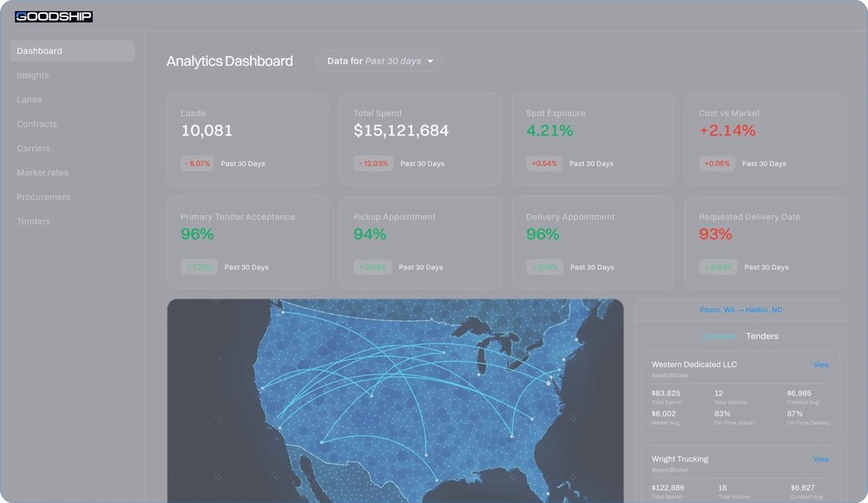This screenshot has width=868, height=503.
Task: Click the 87% On-Time Delivery value
Action: pos(795,414)
